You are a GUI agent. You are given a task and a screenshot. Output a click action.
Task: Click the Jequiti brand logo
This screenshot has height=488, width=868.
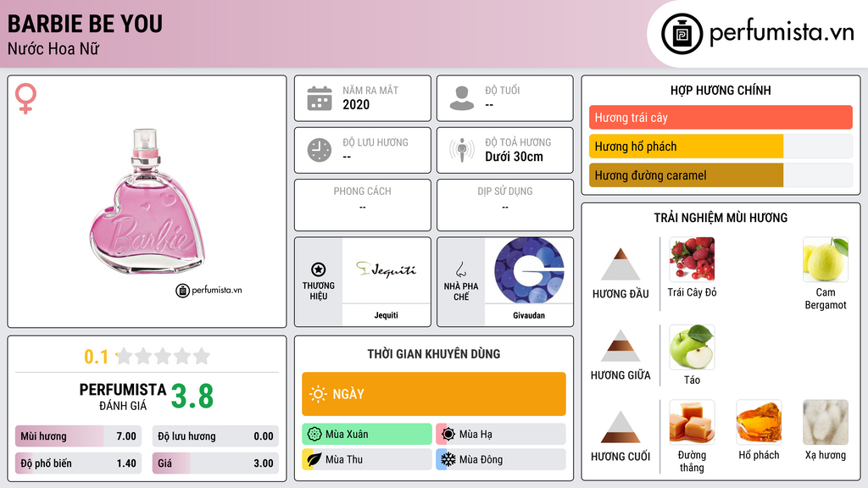(386, 269)
